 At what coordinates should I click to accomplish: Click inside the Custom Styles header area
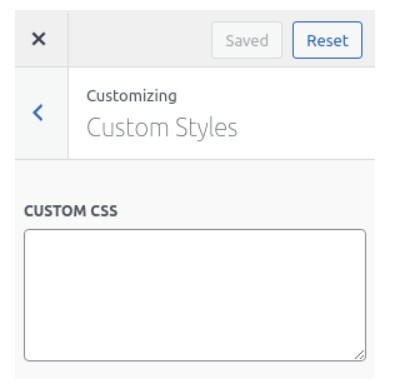point(222,113)
